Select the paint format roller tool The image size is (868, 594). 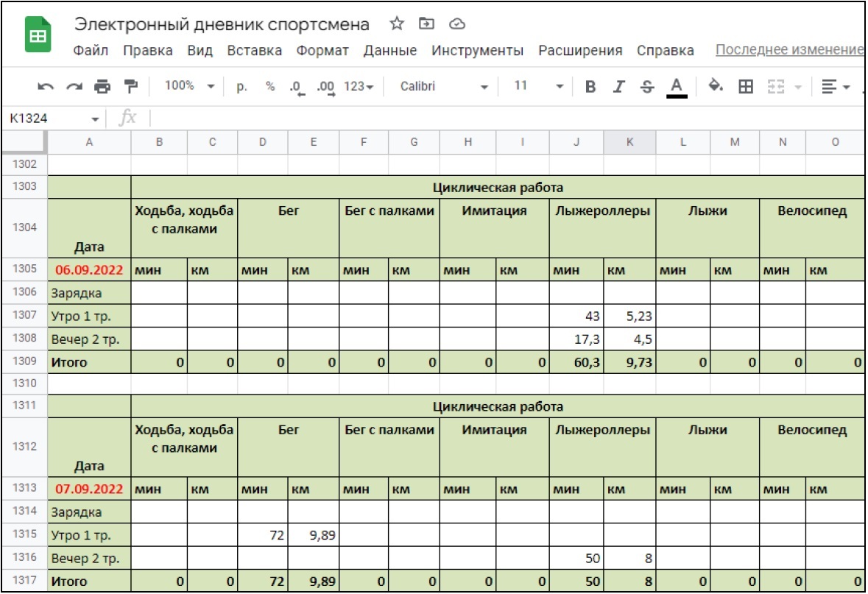131,87
